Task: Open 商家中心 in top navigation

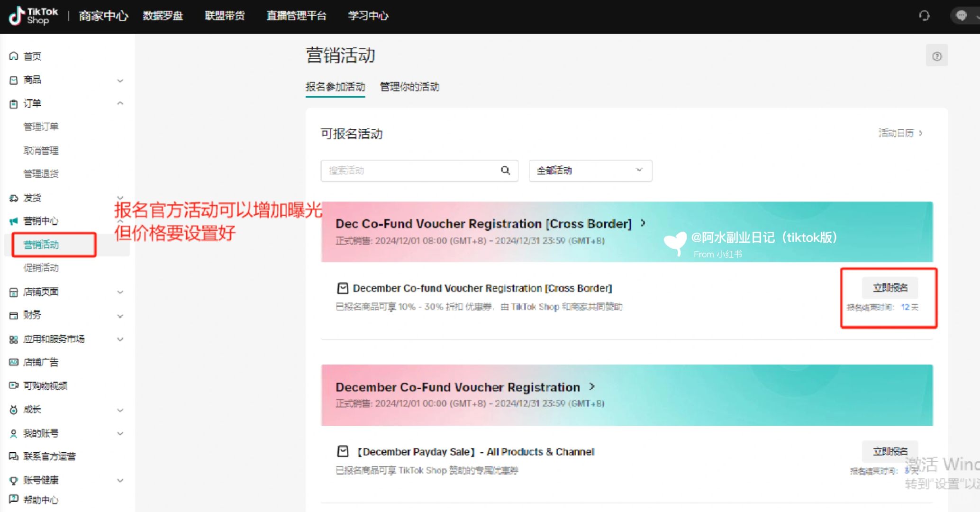Action: [103, 16]
